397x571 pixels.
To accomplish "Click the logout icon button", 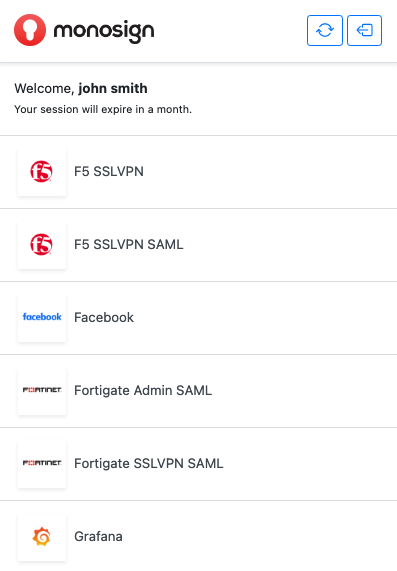I will pos(364,30).
